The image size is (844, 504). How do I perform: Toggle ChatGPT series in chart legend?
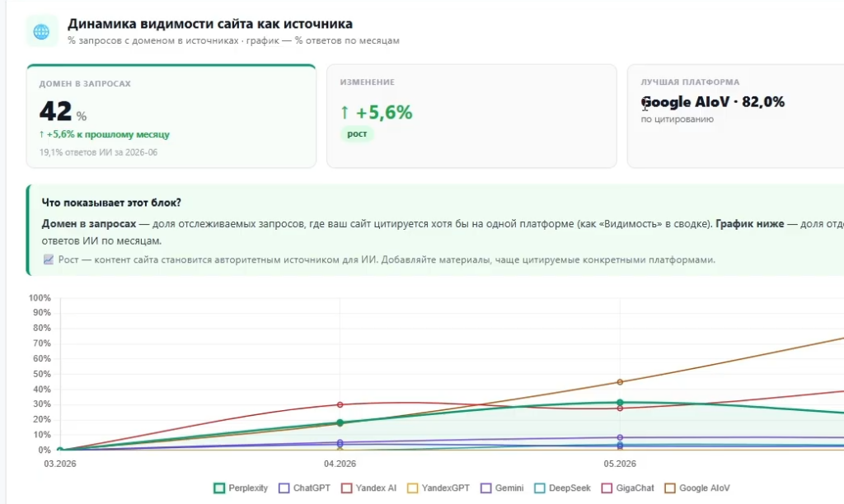click(x=304, y=488)
